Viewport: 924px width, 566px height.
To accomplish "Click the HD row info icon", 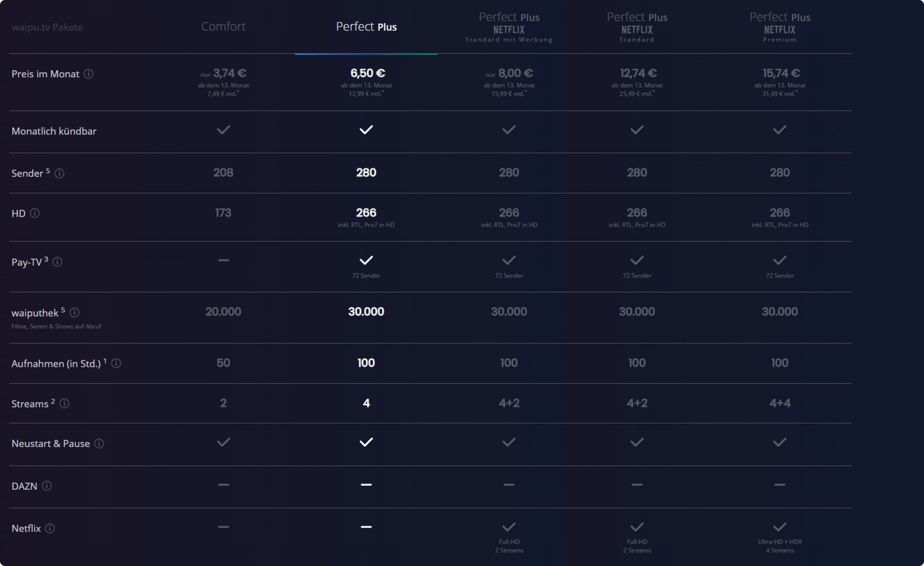I will (35, 213).
